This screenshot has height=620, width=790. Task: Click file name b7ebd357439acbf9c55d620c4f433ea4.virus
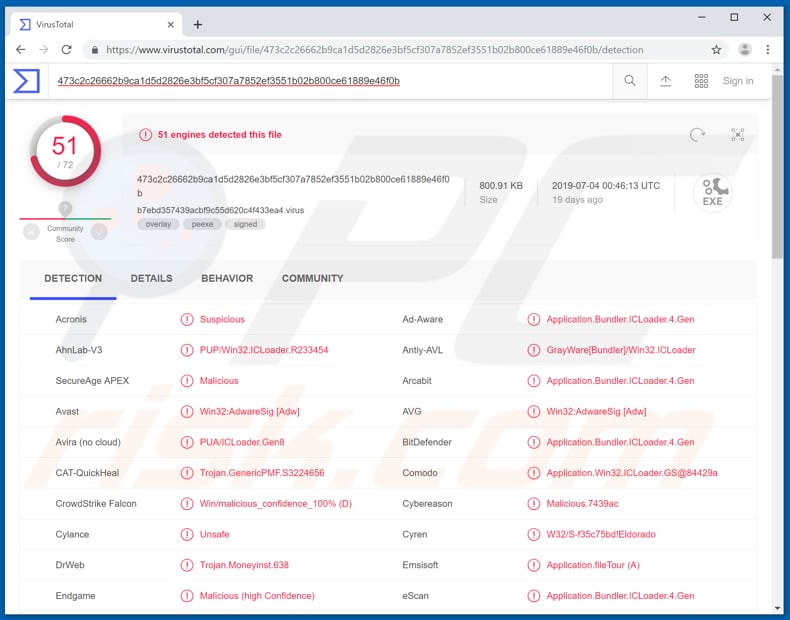(x=220, y=210)
